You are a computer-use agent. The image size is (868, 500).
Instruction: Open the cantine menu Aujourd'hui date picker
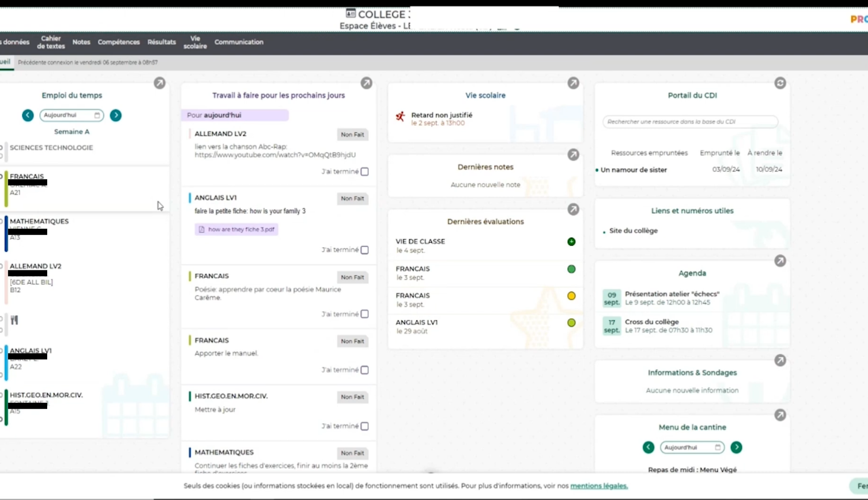point(692,447)
